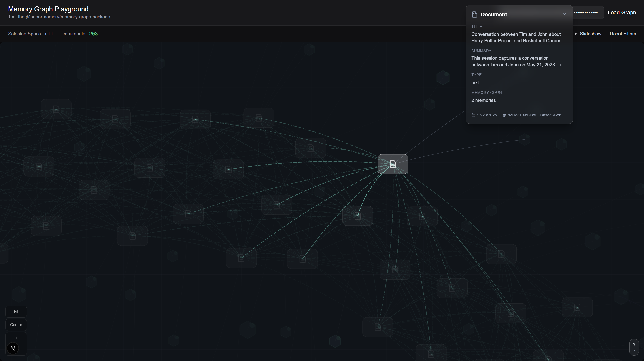The height and width of the screenshot is (361, 644).
Task: Click the document ID oZDo1EXdCBdLUBhxdc3Gen
Action: click(534, 115)
